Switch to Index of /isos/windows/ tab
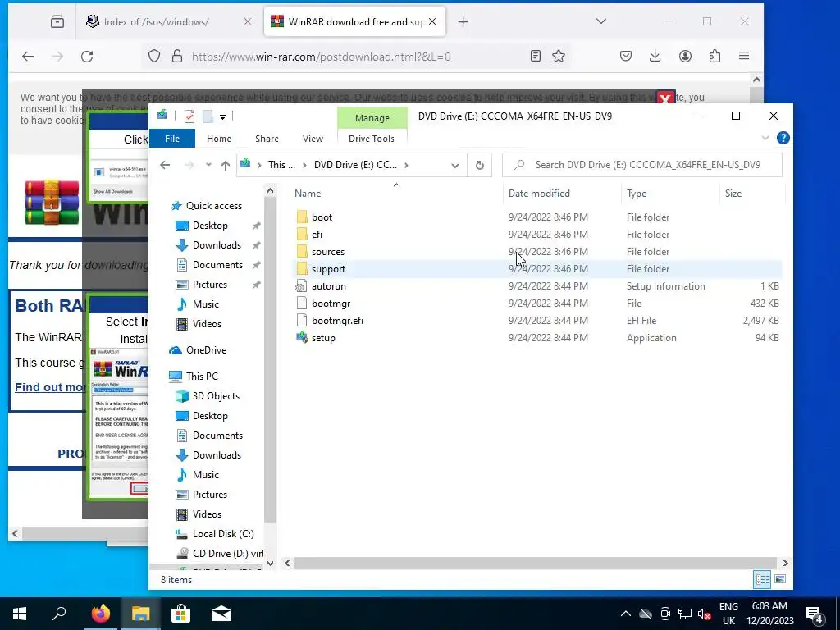 pos(169,22)
